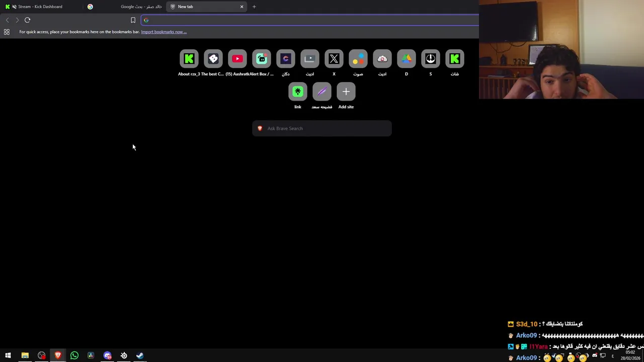The height and width of the screenshot is (362, 644).
Task: Click the bookmark icon beside address bar
Action: pos(133,20)
